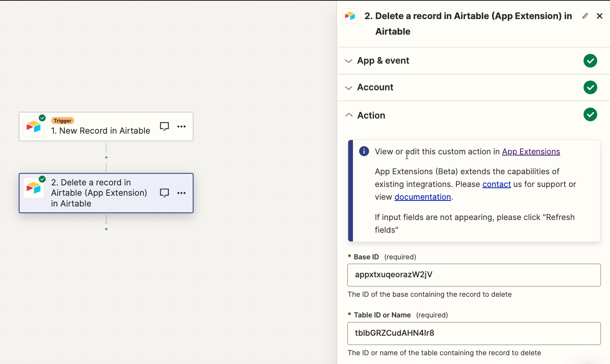Click 'Table ID or Name' field label

pyautogui.click(x=382, y=315)
